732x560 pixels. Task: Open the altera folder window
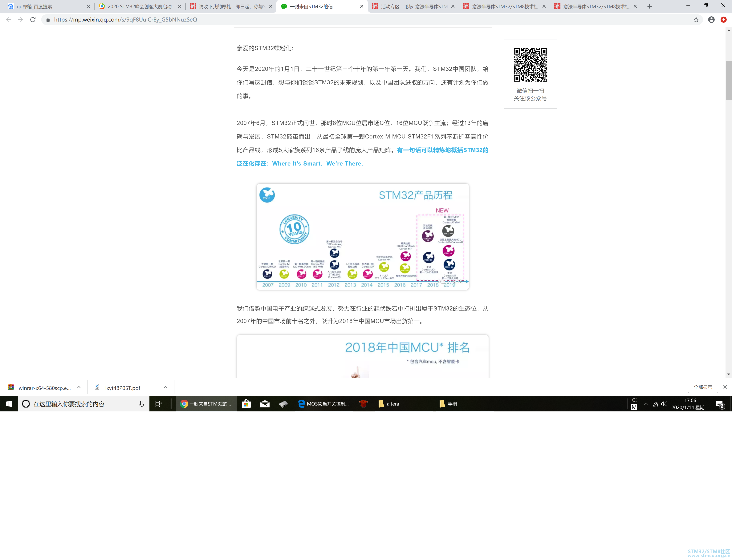point(404,404)
